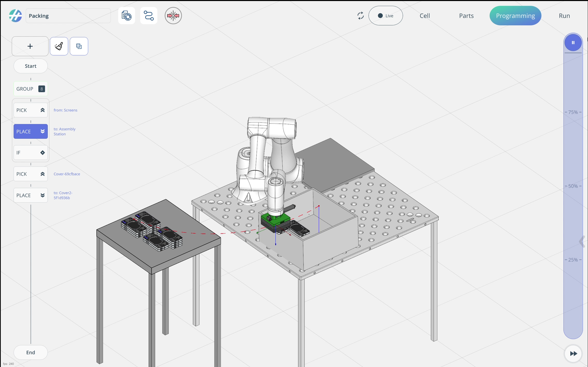Open the simulation history icon in toolbar
The width and height of the screenshot is (588, 367).
click(x=127, y=16)
